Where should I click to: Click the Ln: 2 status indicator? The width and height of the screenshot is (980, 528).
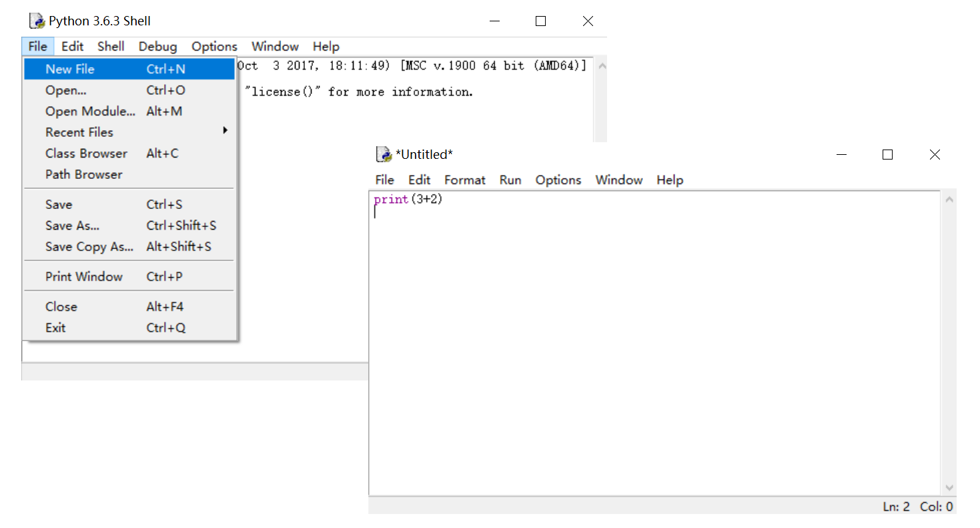pos(896,507)
